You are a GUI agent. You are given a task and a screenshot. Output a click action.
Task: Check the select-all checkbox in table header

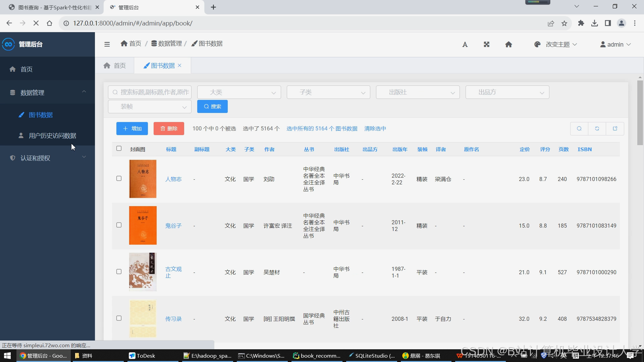point(119,148)
